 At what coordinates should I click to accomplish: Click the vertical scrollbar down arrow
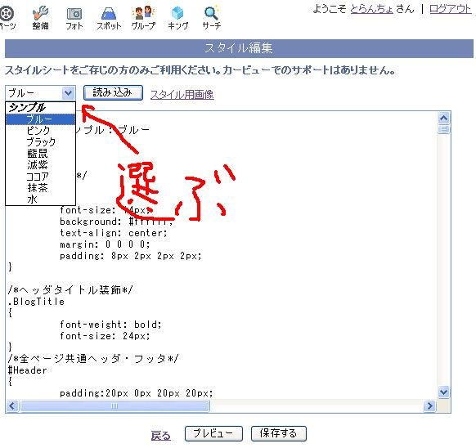point(444,392)
